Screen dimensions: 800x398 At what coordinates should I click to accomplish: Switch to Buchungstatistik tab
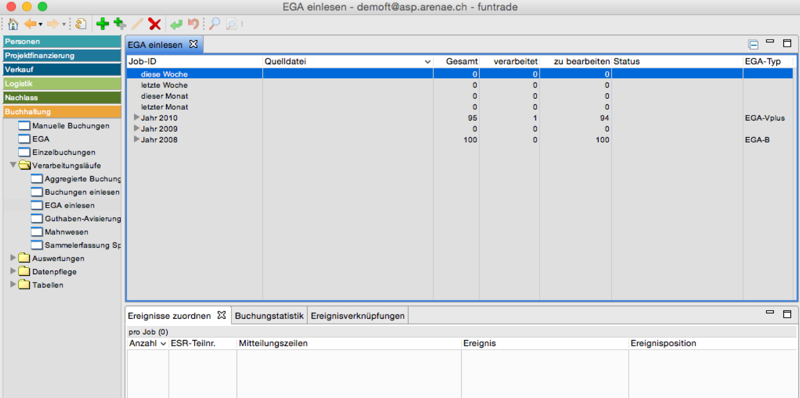coord(269,316)
